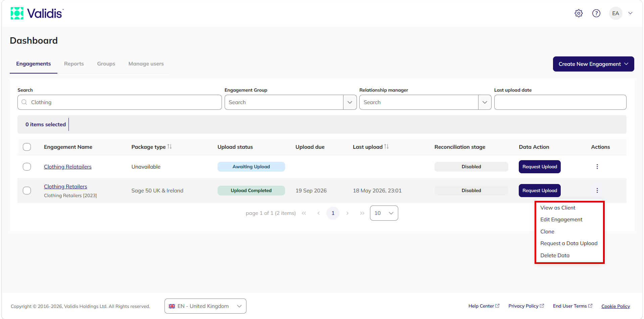
Task: Request Upload for Sage 50 engagement
Action: pos(540,191)
